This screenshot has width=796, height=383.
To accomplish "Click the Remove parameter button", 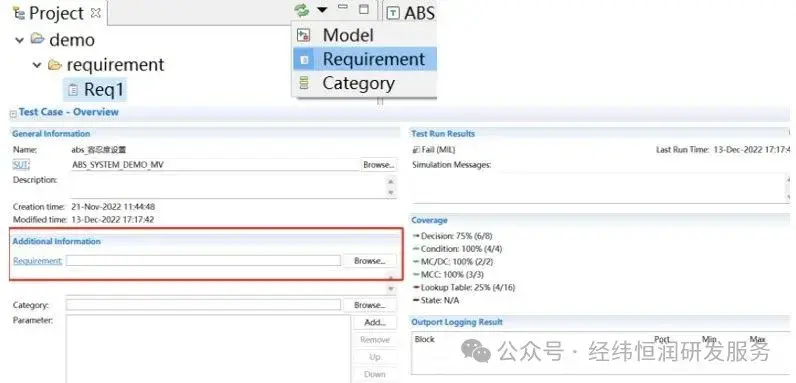I will pos(375,340).
